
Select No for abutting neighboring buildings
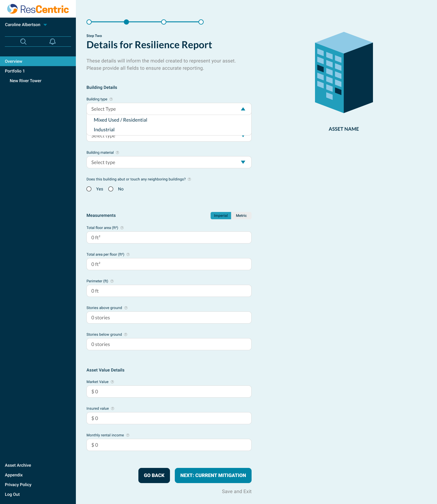[111, 189]
